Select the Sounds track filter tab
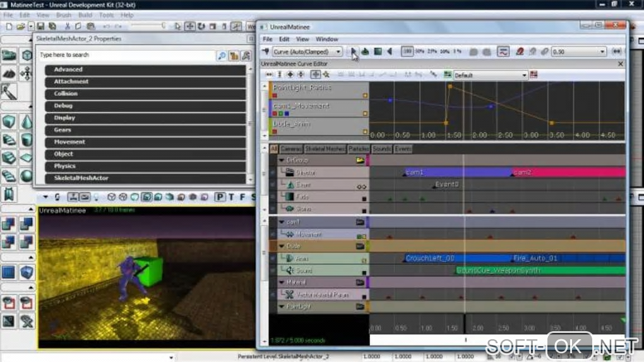 [x=381, y=149]
